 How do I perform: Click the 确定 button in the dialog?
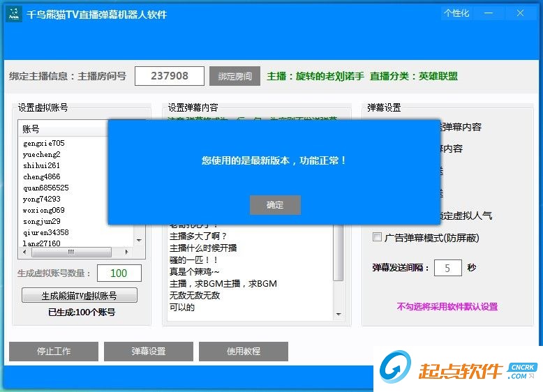click(275, 205)
